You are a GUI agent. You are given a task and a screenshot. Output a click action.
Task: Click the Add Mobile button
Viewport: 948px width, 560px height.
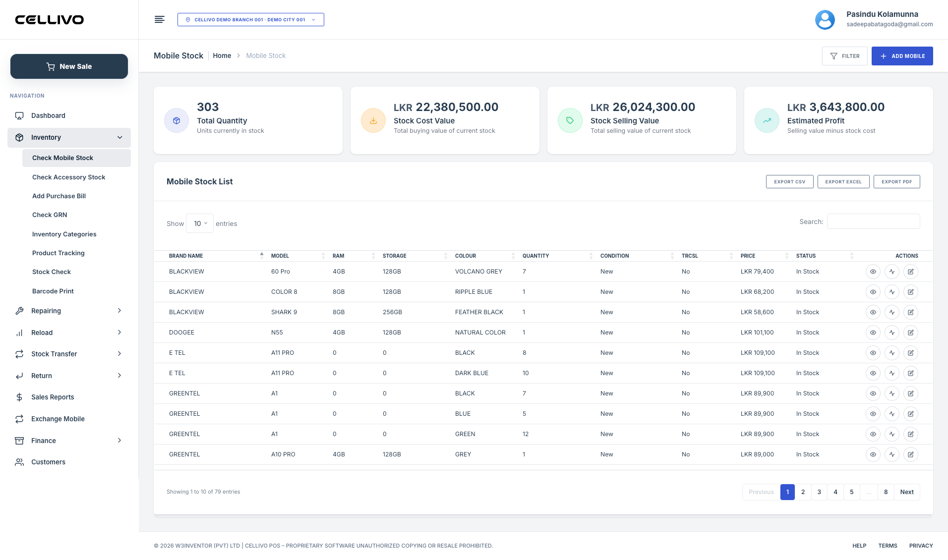pyautogui.click(x=902, y=56)
